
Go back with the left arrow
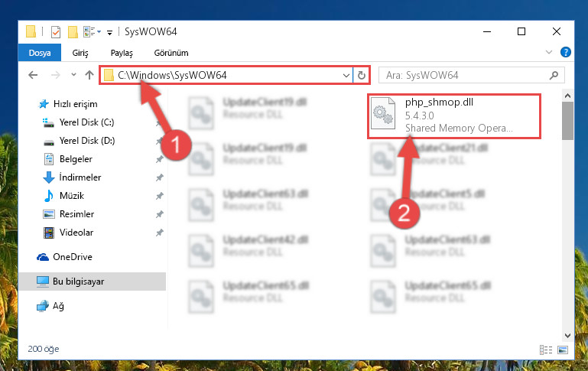tap(33, 75)
